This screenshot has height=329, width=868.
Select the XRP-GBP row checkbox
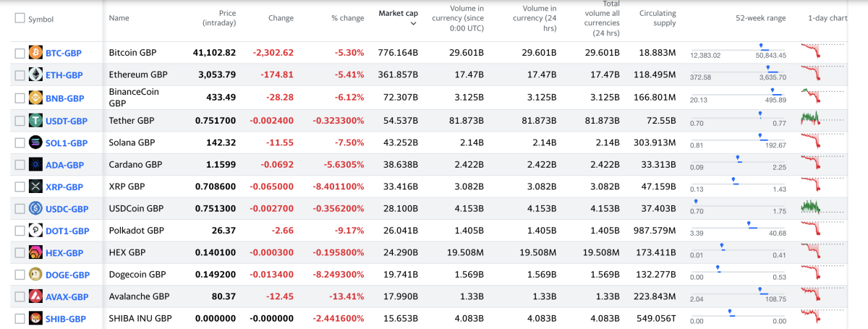[20, 187]
